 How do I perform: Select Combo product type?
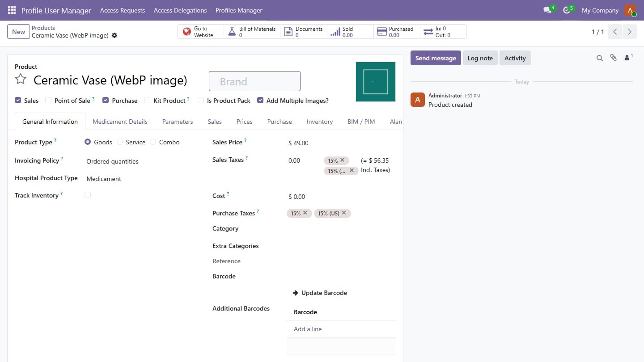153,142
